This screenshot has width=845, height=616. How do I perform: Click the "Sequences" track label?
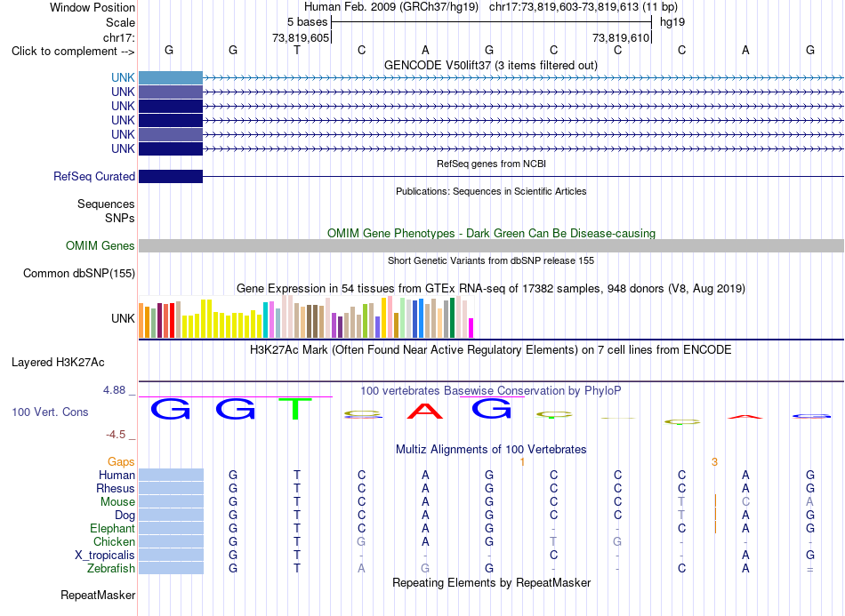(x=106, y=204)
